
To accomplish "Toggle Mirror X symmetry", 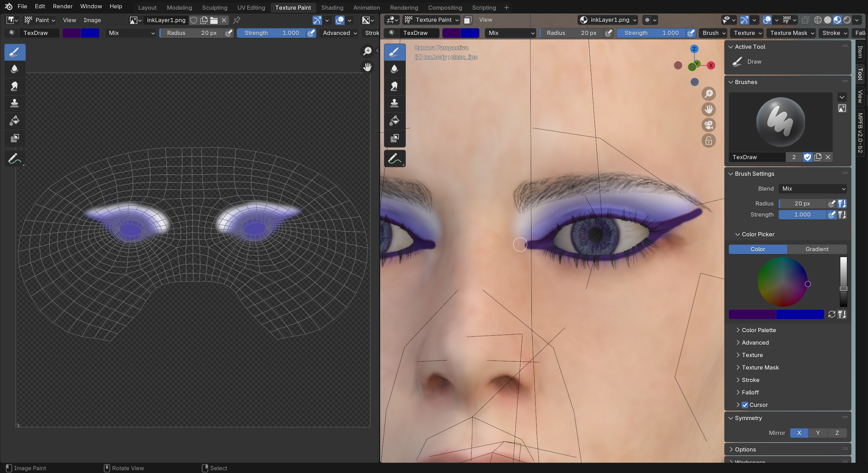I will (799, 433).
